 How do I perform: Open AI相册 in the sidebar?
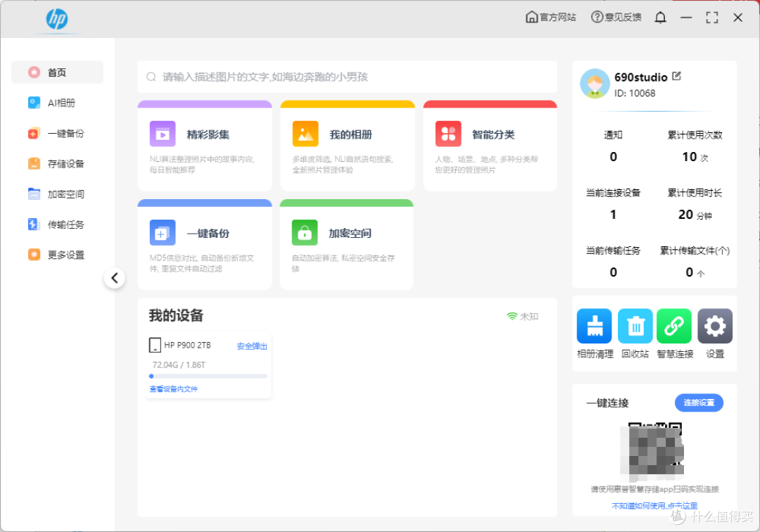(57, 103)
